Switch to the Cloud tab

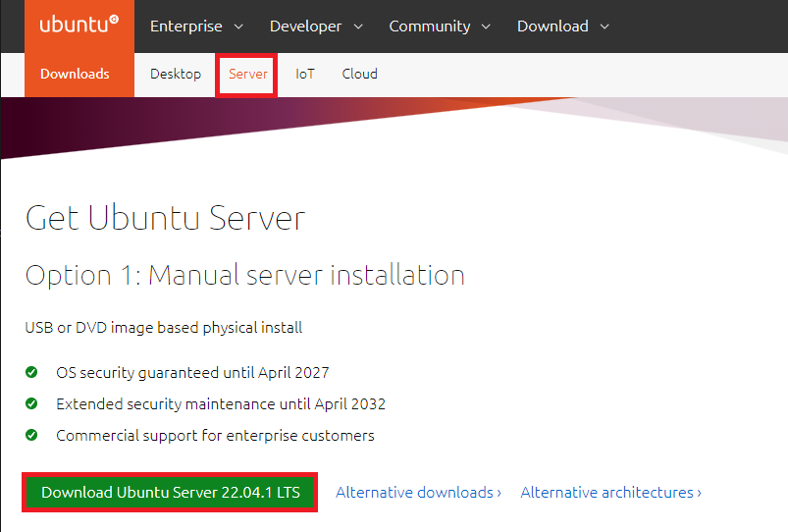(360, 74)
